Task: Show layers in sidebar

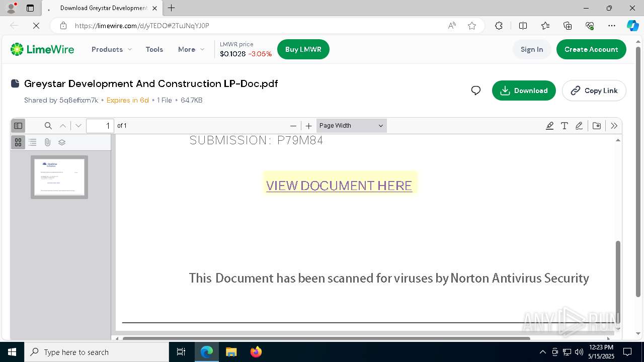Action: (x=62, y=142)
